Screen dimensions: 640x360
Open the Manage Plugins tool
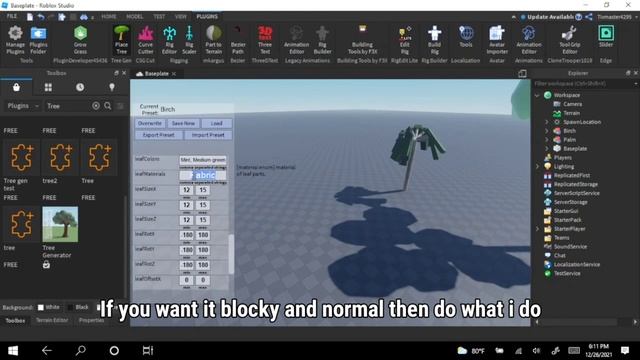point(15,40)
